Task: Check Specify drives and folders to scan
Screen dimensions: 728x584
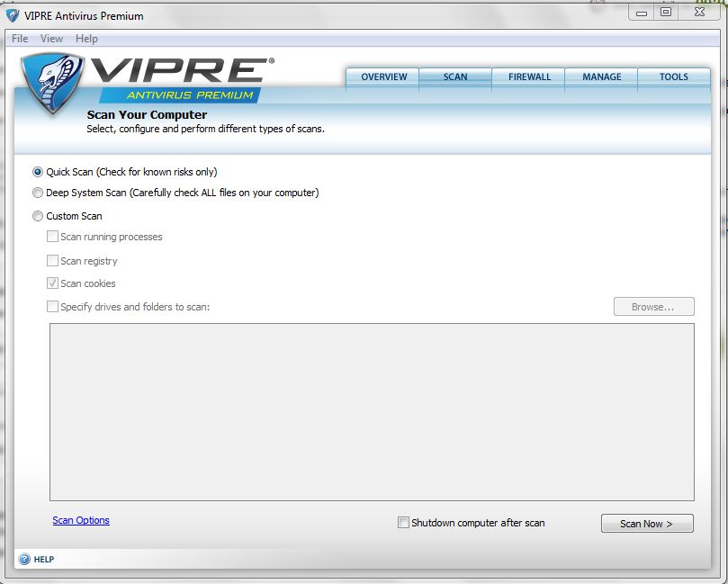Action: coord(52,306)
